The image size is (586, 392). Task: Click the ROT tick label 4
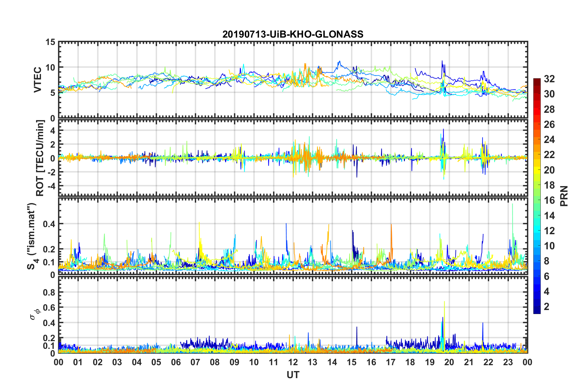tap(53, 131)
